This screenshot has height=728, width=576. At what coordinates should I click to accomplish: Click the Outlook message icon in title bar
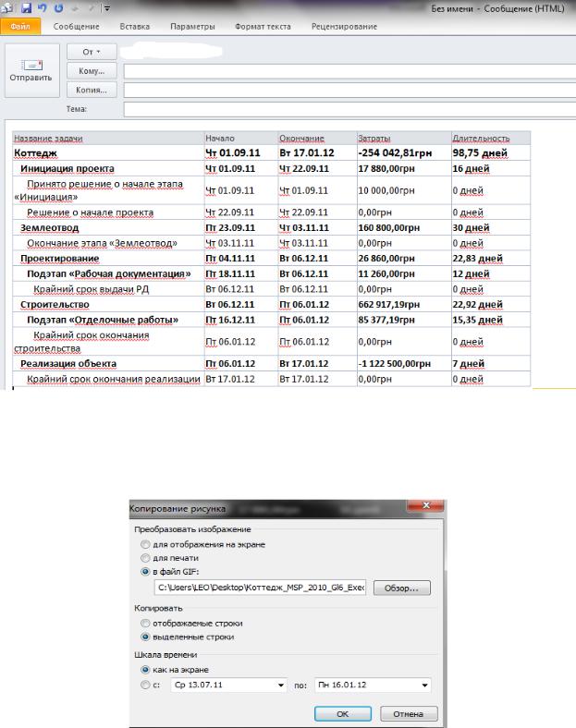7,7
